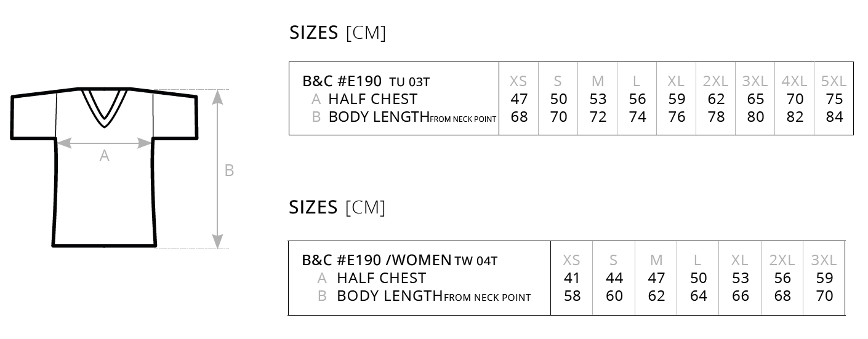This screenshot has width=868, height=339.
Task: Click the body length value 84 for 5XL
Action: [834, 117]
